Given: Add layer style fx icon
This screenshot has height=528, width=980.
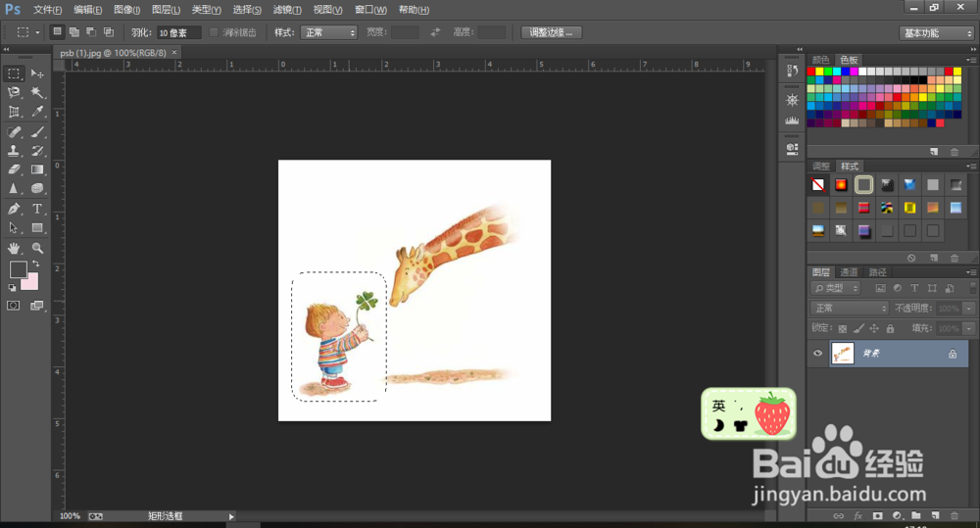Looking at the screenshot, I should click(x=858, y=515).
